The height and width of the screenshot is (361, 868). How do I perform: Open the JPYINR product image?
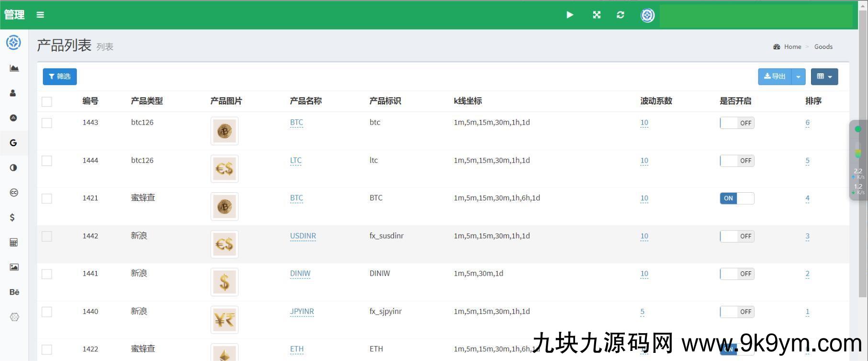pos(225,320)
